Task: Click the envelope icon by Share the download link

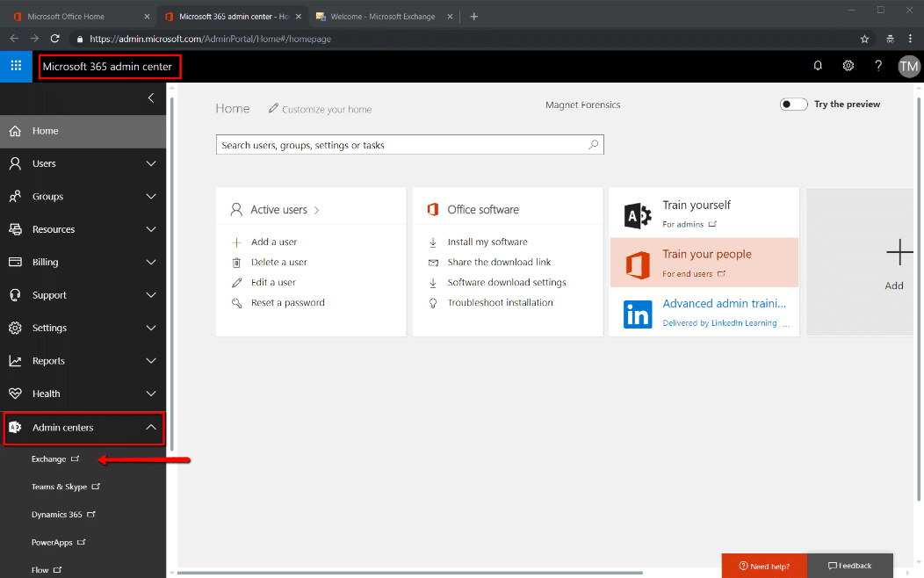Action: point(433,263)
